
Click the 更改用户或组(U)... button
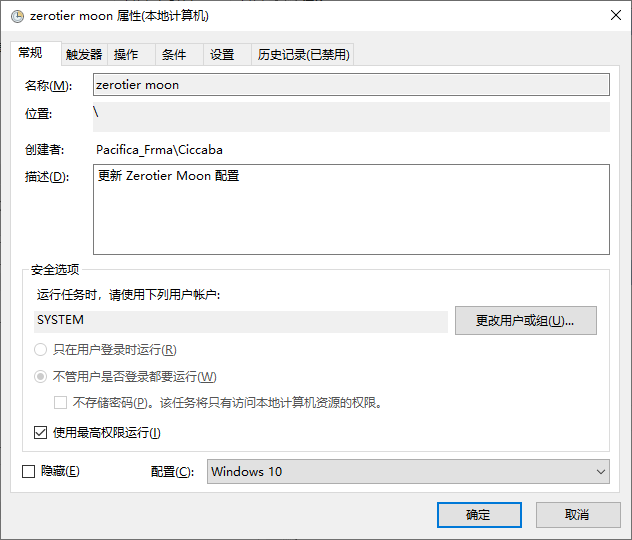pyautogui.click(x=526, y=320)
